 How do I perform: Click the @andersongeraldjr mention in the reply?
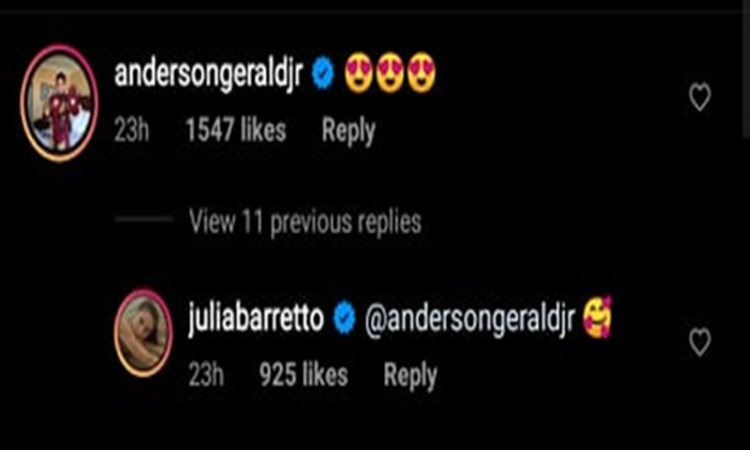pos(470,319)
